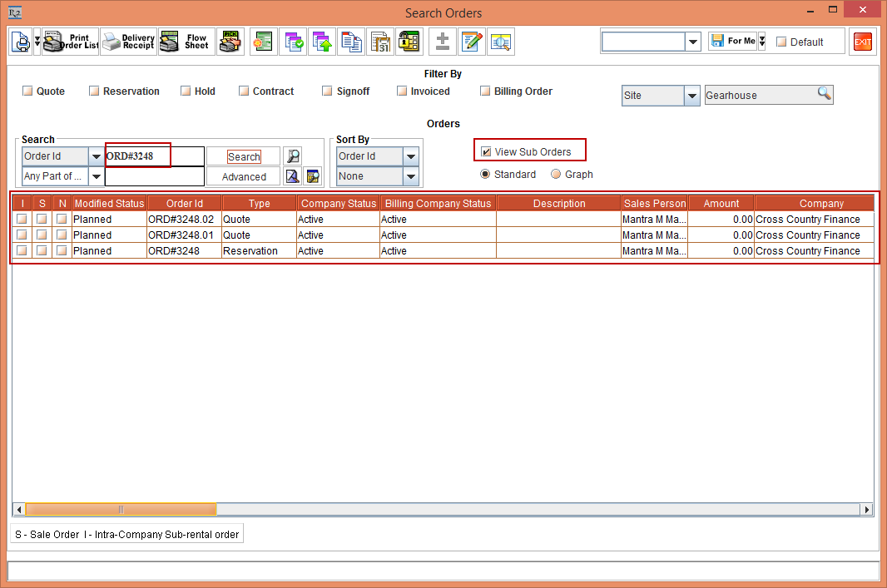
Task: Enable the Quote filter checkbox
Action: [27, 91]
